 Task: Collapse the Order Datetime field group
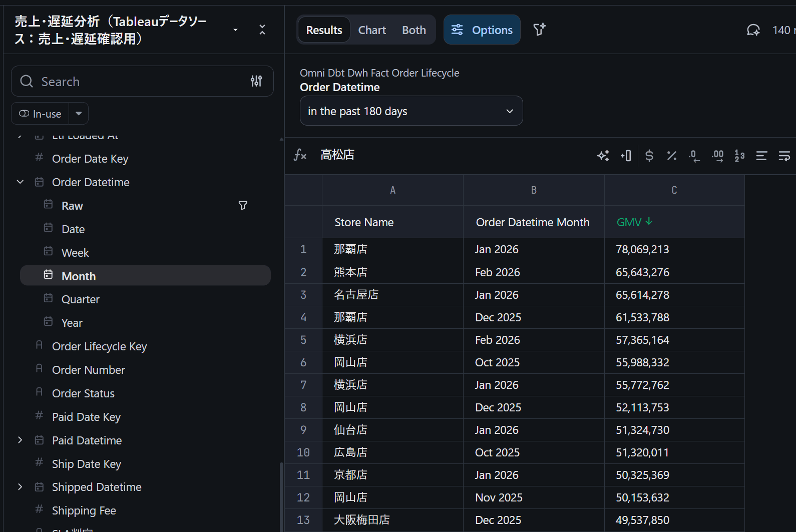point(20,182)
